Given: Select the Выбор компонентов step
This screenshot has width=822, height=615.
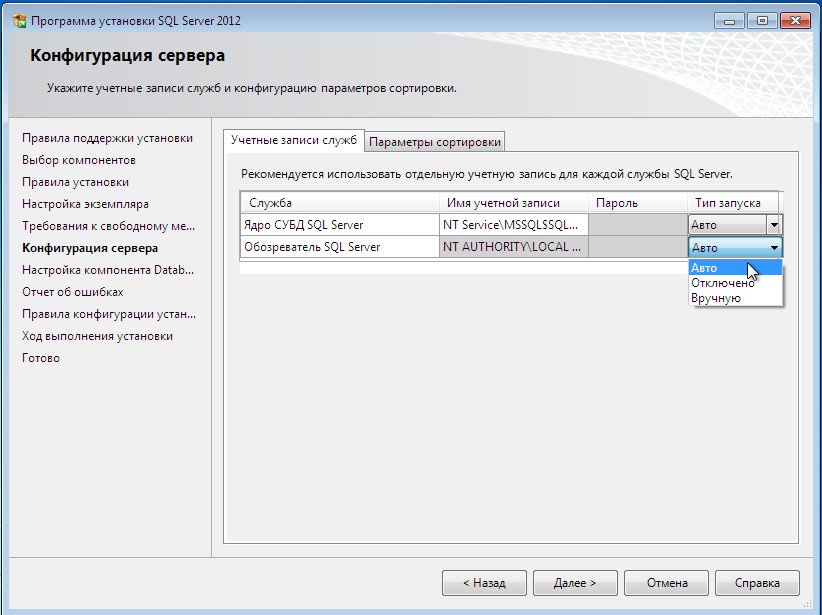Looking at the screenshot, I should pyautogui.click(x=79, y=160).
